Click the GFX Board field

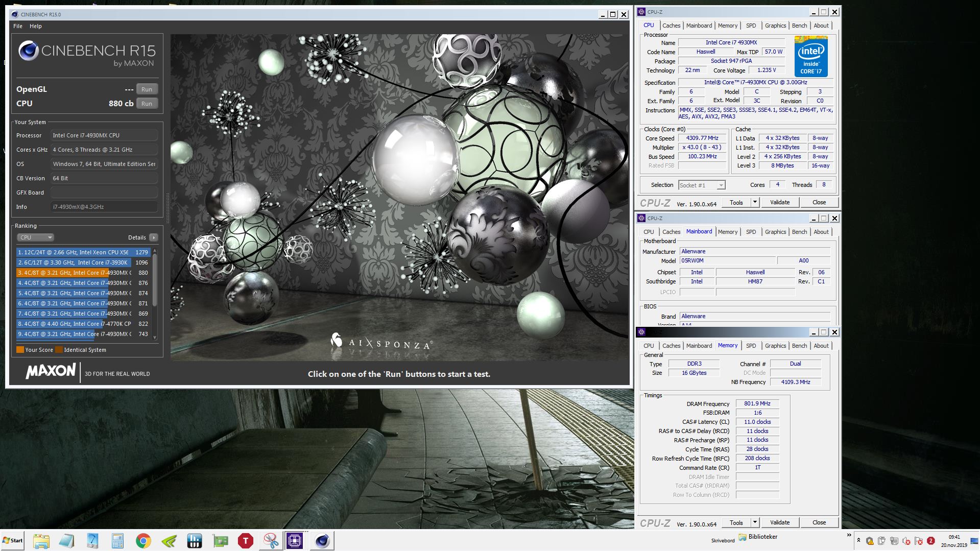click(104, 193)
